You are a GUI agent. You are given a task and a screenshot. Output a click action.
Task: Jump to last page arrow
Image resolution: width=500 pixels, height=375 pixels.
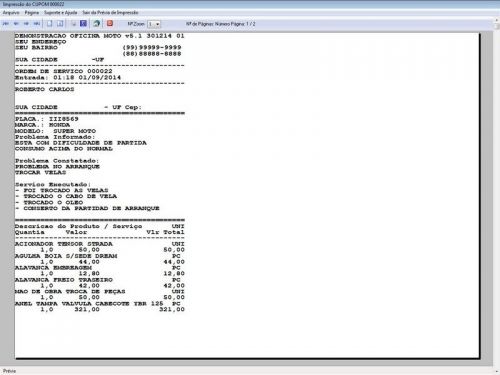37,24
